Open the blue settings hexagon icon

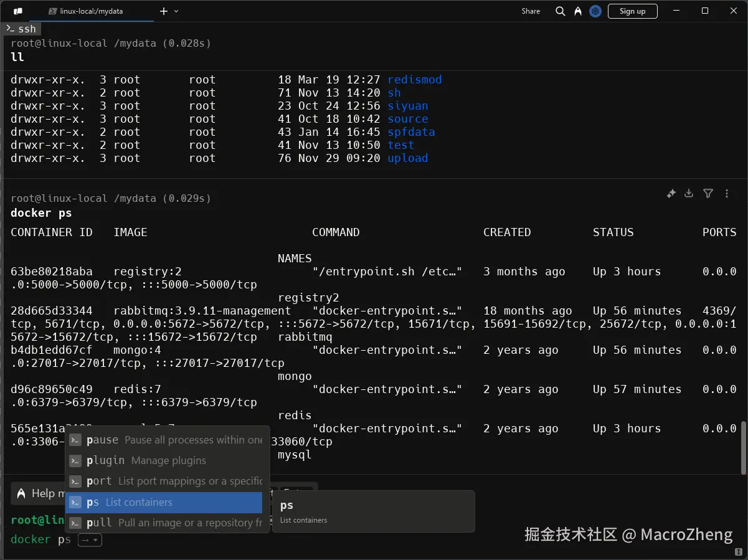[595, 11]
